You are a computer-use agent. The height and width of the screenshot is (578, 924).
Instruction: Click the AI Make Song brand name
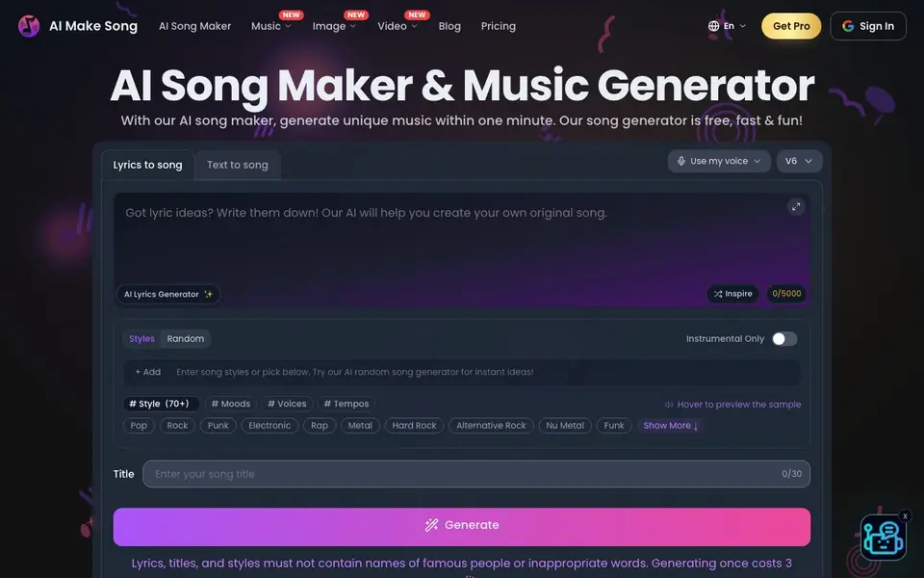click(x=93, y=26)
